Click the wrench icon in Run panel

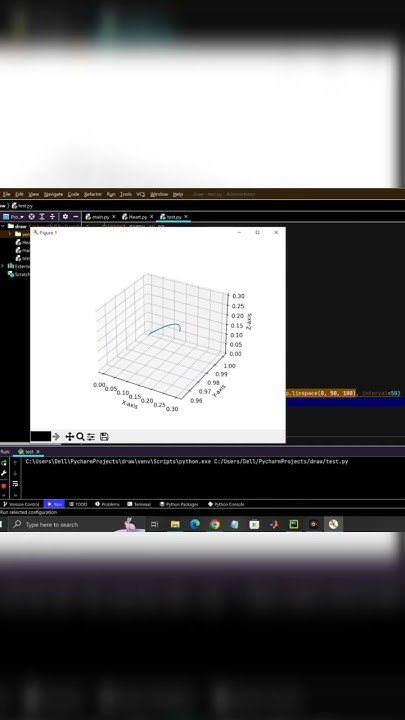pos(4,473)
